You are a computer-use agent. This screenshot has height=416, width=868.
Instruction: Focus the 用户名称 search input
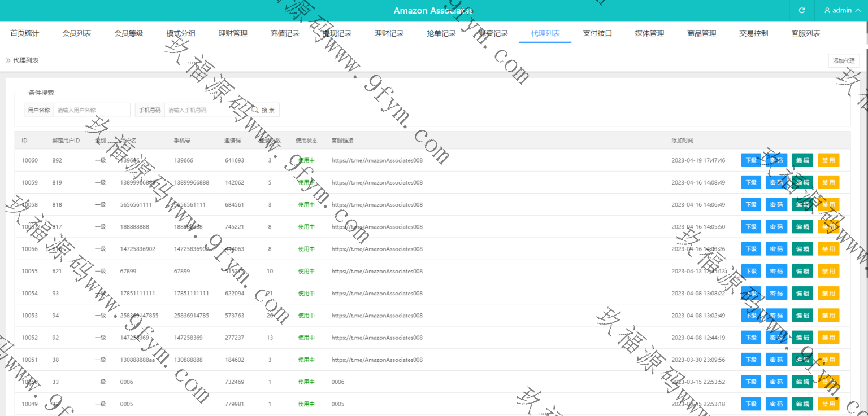92,110
